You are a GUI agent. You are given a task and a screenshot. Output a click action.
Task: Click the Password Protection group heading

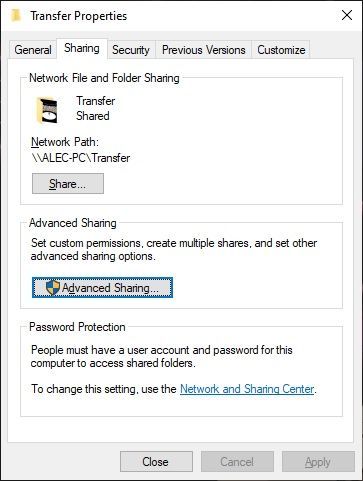pyautogui.click(x=77, y=327)
